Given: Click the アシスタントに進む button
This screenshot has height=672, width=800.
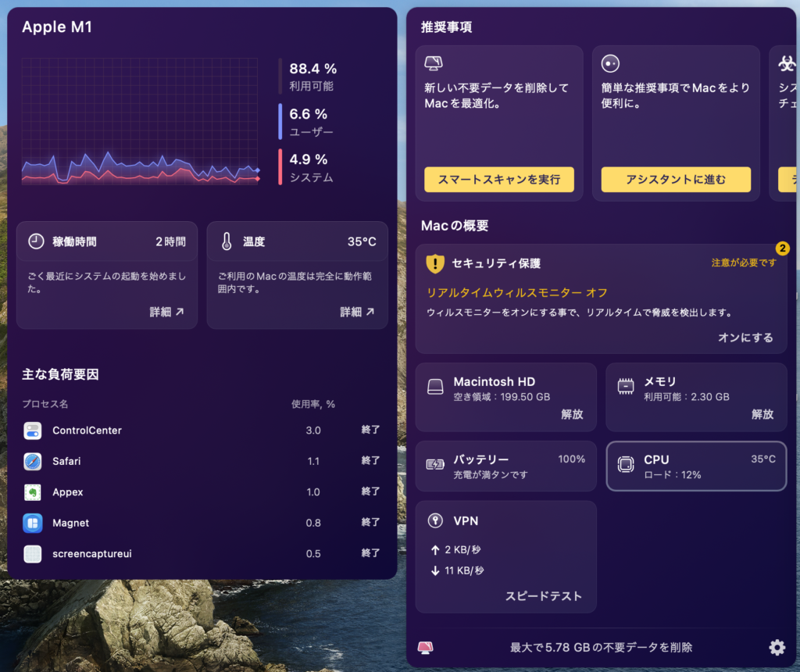Looking at the screenshot, I should point(676,180).
